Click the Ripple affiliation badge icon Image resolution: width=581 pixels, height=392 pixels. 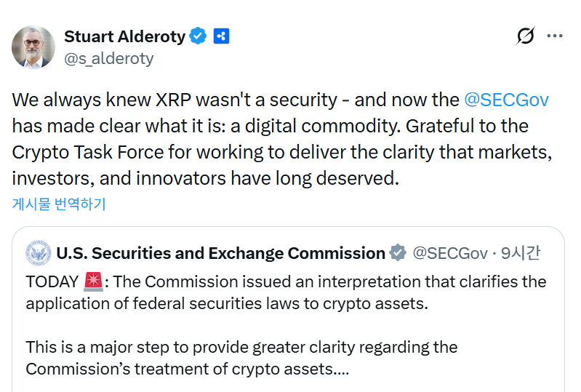tap(222, 36)
